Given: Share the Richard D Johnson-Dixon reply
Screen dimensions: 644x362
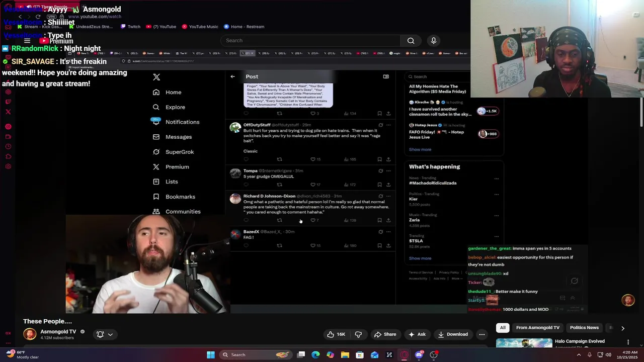Looking at the screenshot, I should tap(388, 220).
